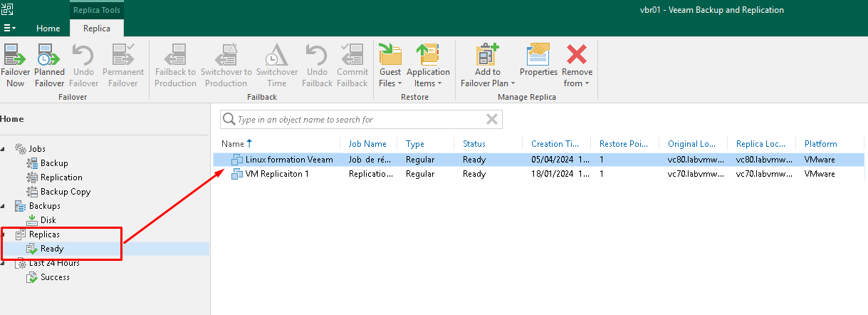Select the Ready replicas node
Viewport: 868px width, 315px height.
point(52,249)
